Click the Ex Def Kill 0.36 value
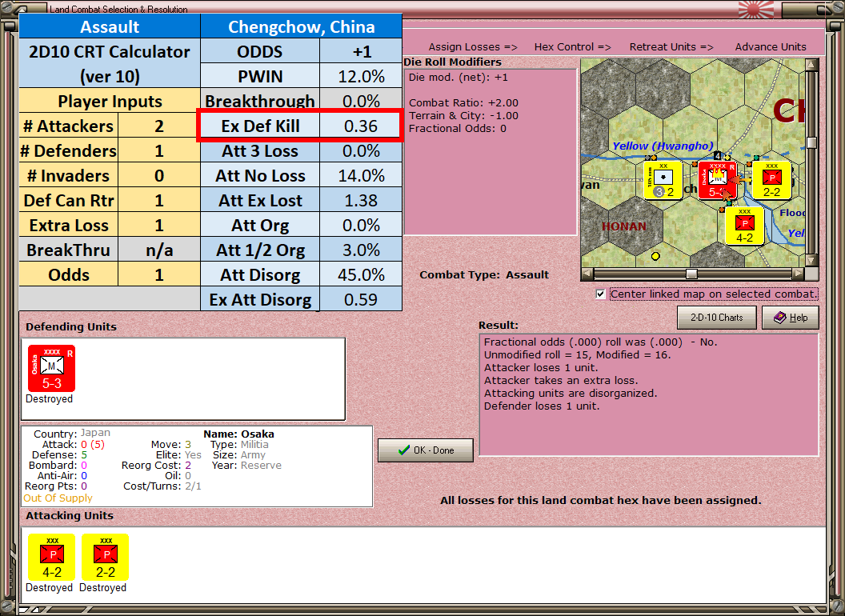 [x=361, y=126]
